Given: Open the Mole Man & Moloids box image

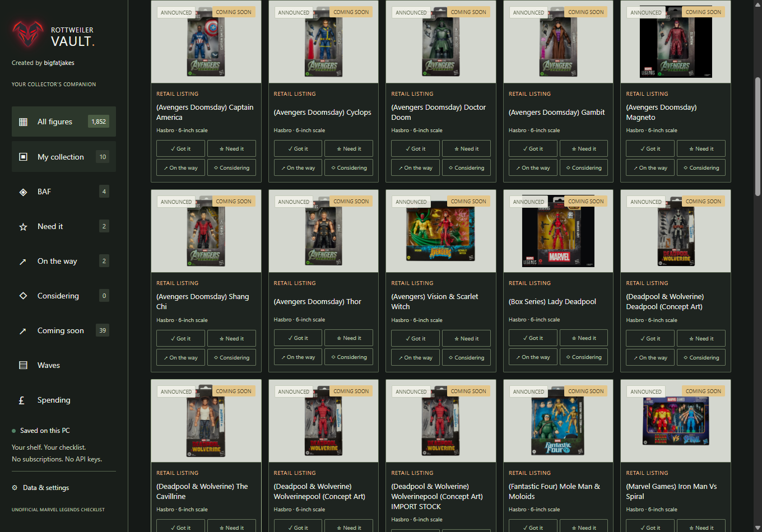Looking at the screenshot, I should click(558, 421).
